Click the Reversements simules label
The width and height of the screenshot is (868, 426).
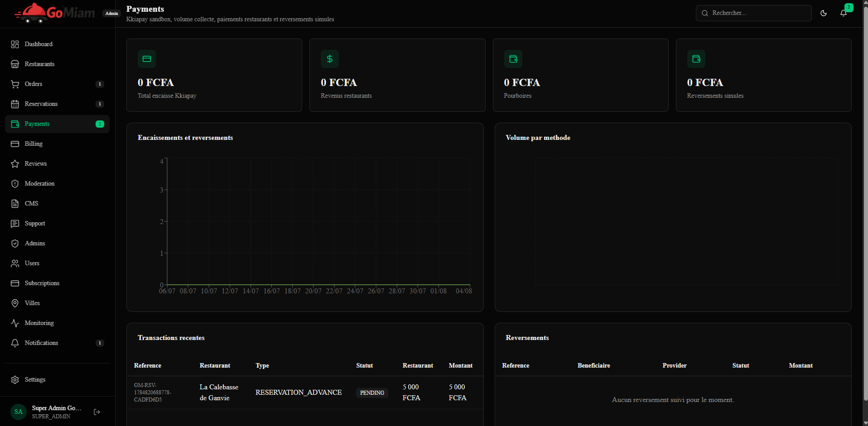coord(715,96)
